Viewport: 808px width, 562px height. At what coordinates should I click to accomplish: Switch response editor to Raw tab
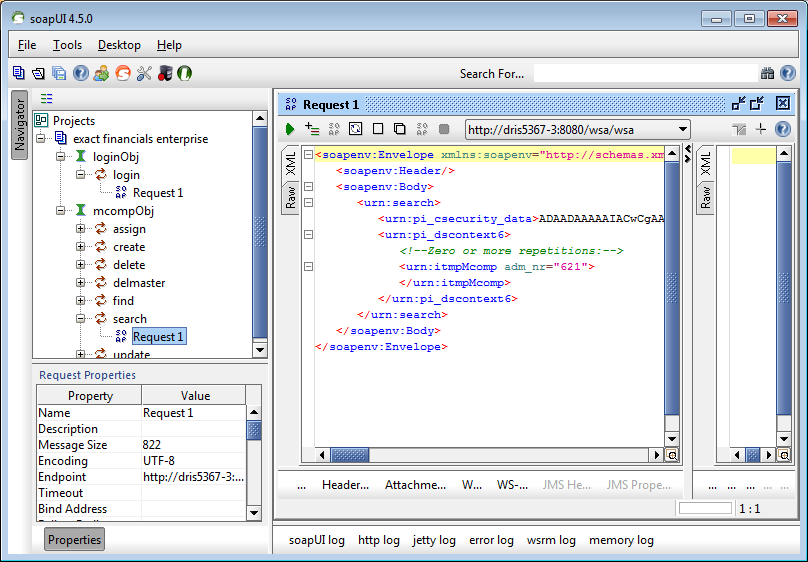[x=705, y=197]
